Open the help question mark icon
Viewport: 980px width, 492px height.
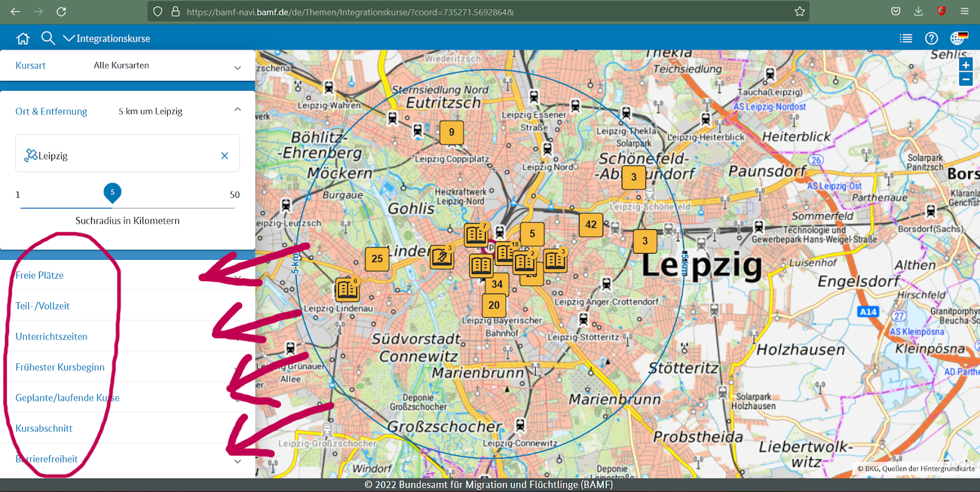(x=932, y=39)
